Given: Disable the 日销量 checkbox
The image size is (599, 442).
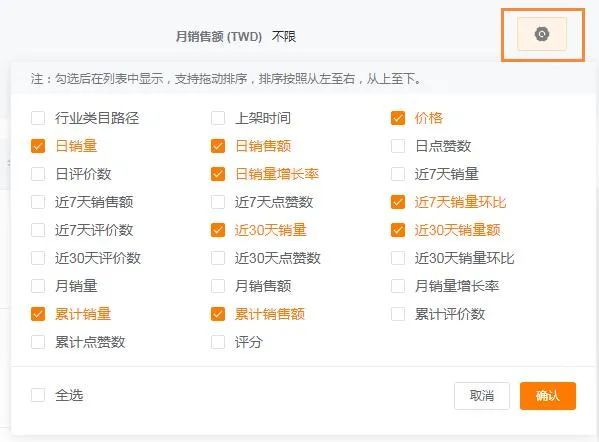Looking at the screenshot, I should (38, 146).
